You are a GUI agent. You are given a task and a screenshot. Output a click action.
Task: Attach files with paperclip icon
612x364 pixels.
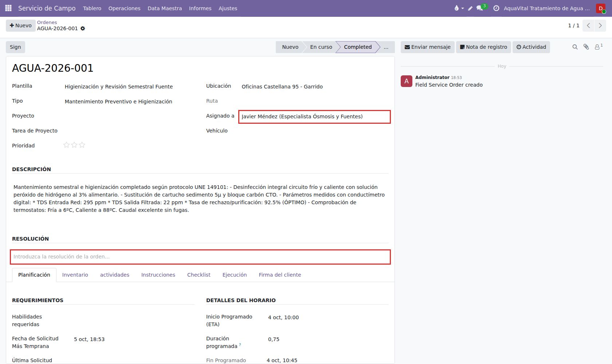point(586,47)
